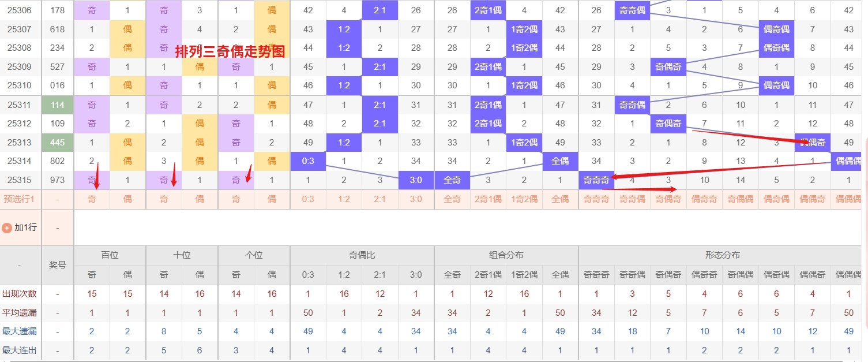Choose 奇偶奇 in the 预选行1 row
The height and width of the screenshot is (362, 868).
pyautogui.click(x=668, y=199)
